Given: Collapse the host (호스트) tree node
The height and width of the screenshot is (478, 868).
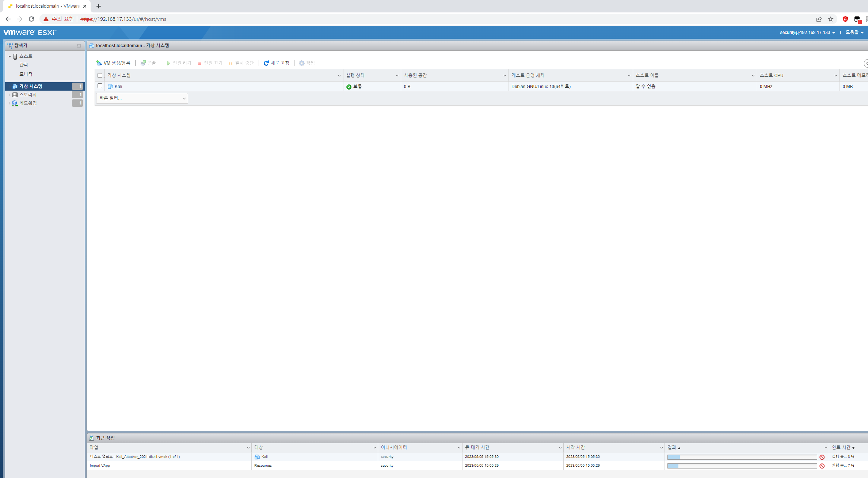Looking at the screenshot, I should coord(9,56).
